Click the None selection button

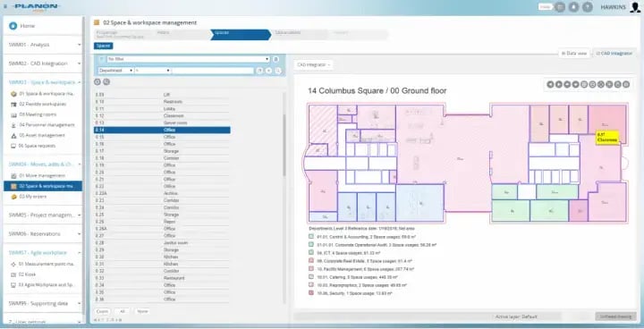pos(142,311)
